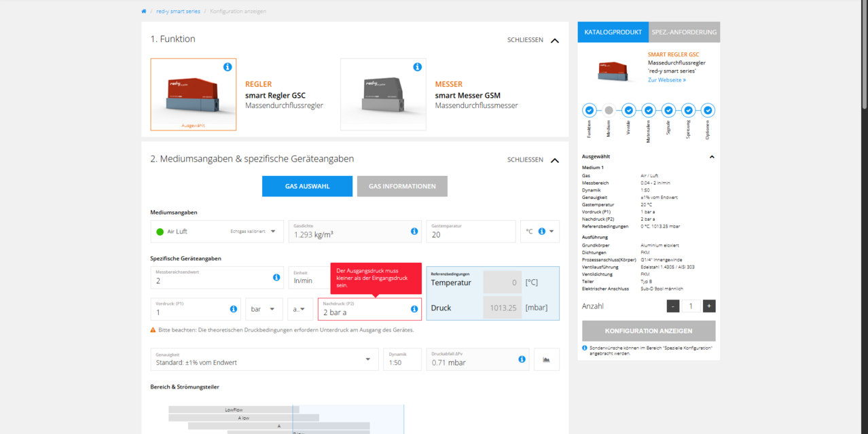
Task: Open the pressure drop chart icon button
Action: 547,359
